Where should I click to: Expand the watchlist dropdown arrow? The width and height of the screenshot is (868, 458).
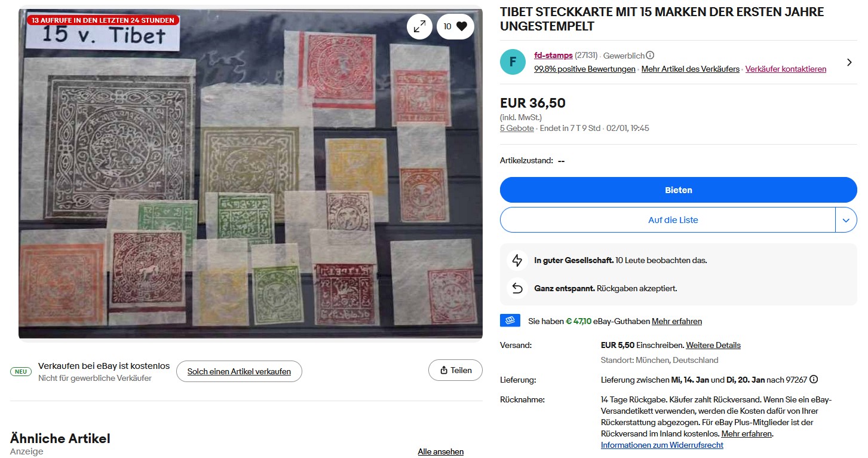tap(846, 220)
